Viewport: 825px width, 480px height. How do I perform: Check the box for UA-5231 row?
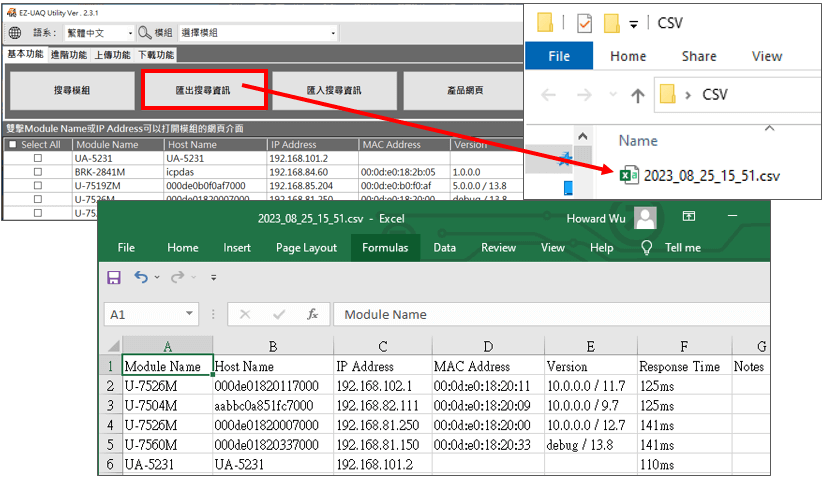[x=38, y=158]
